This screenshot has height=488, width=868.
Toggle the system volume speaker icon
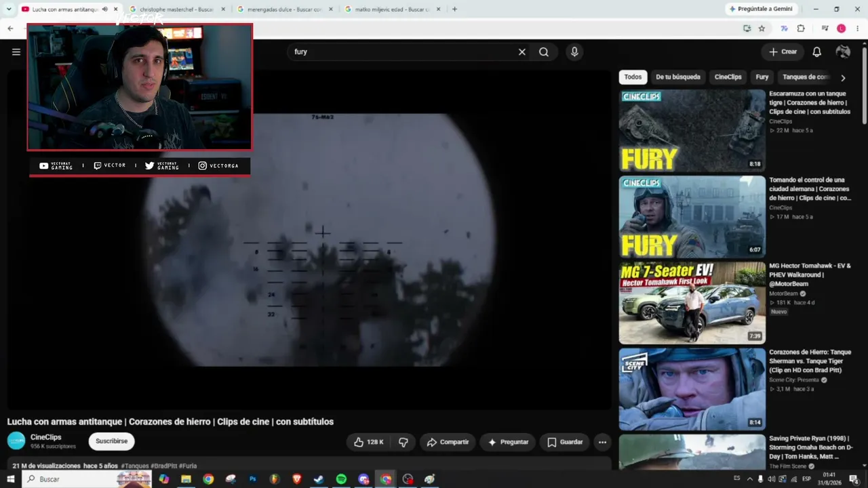(x=771, y=479)
